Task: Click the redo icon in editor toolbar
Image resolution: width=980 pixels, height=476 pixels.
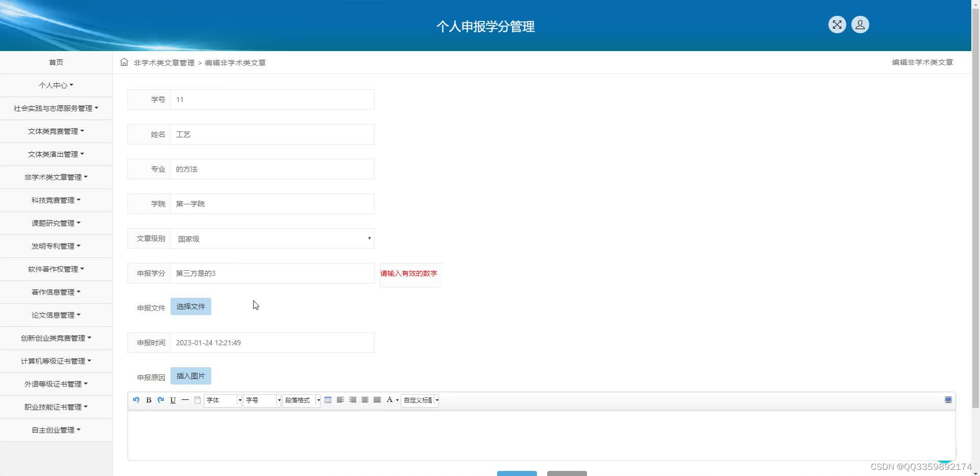Action: 161,400
